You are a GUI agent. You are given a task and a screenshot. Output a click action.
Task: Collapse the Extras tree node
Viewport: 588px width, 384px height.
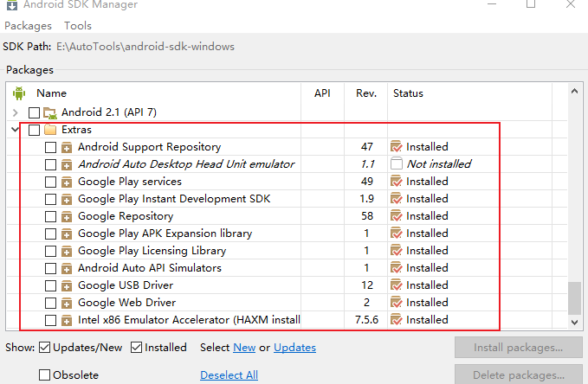tap(16, 130)
